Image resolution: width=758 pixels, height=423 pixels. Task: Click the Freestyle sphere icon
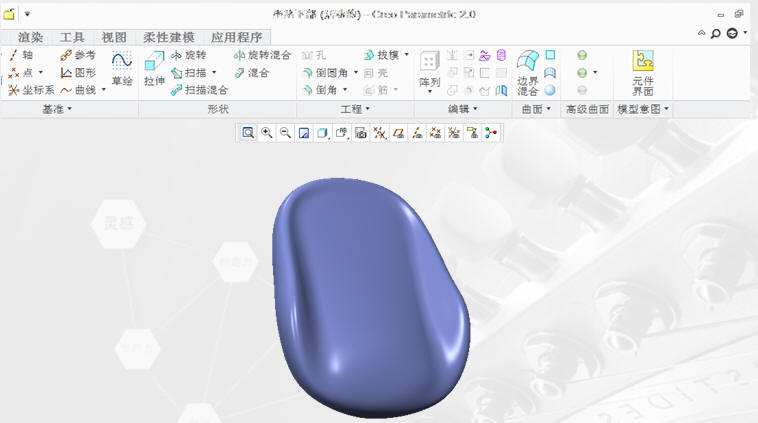tap(550, 90)
